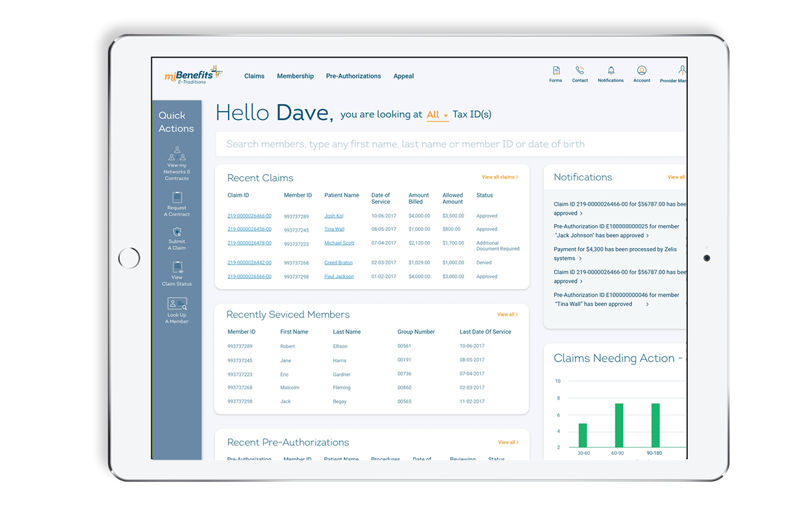Open the Pre-Authorizations menu
The height and width of the screenshot is (507, 812).
click(353, 76)
